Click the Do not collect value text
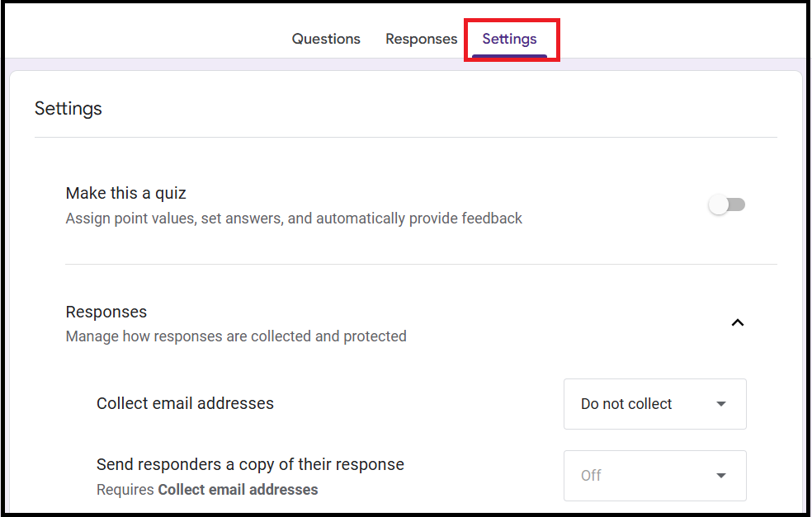Viewport: 812px width, 517px height. [x=626, y=404]
